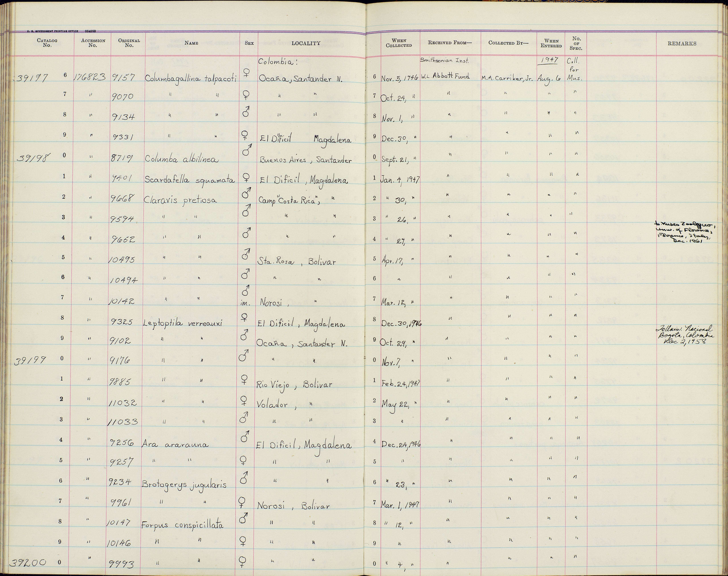The image size is (728, 576).
Task: Click the 'Locality' column header
Action: point(306,43)
